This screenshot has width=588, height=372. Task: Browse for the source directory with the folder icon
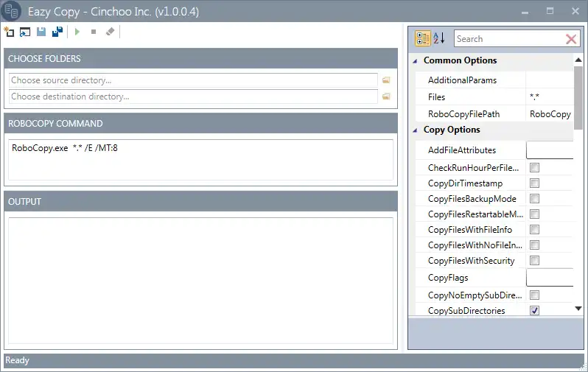pyautogui.click(x=386, y=80)
